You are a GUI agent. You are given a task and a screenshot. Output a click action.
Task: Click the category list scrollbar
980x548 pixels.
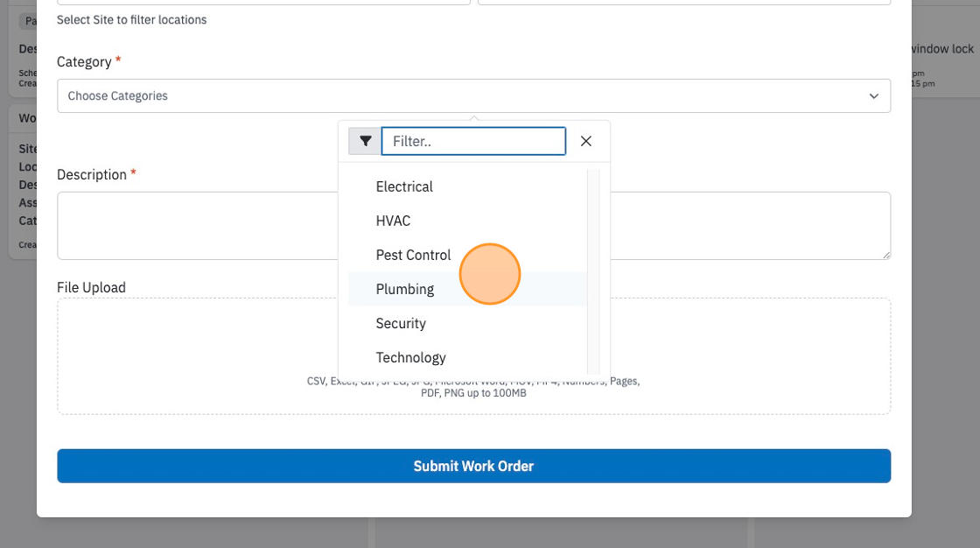pyautogui.click(x=593, y=271)
